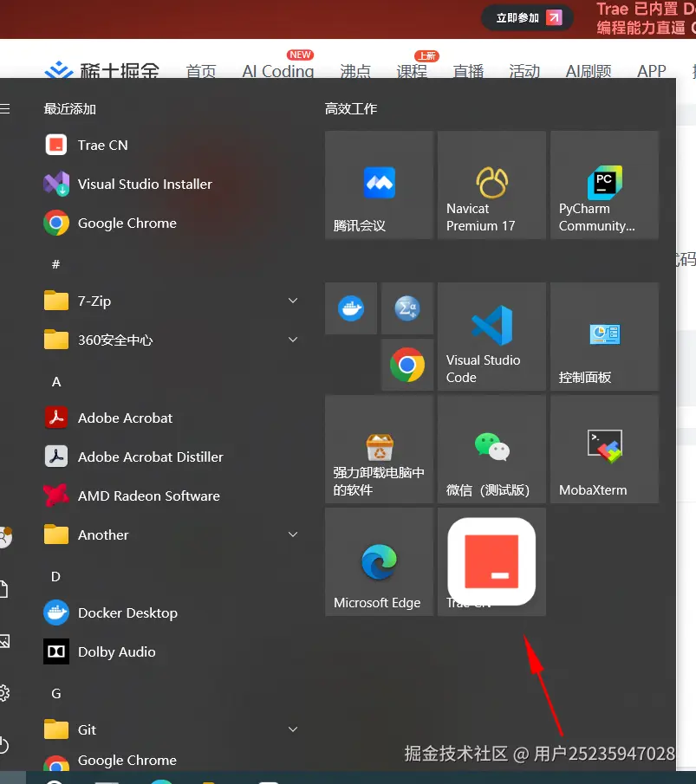The height and width of the screenshot is (784, 696).
Task: Open the Start menu hamburger button
Action: point(4,109)
